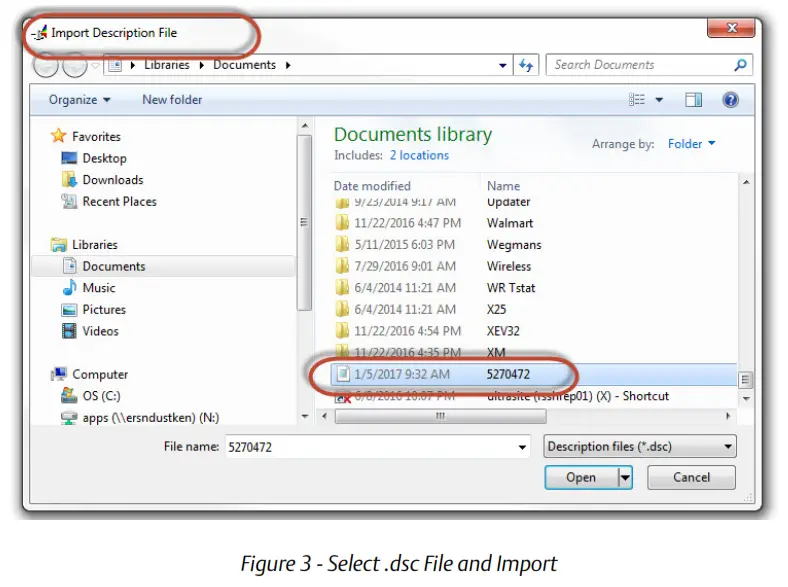Close the Import Description File dialog

(x=731, y=28)
